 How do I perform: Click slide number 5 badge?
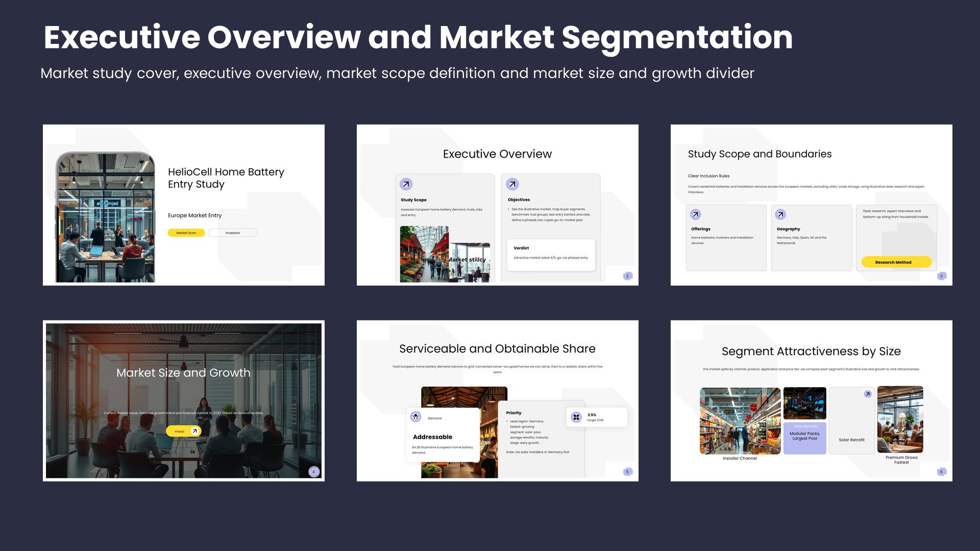point(628,472)
